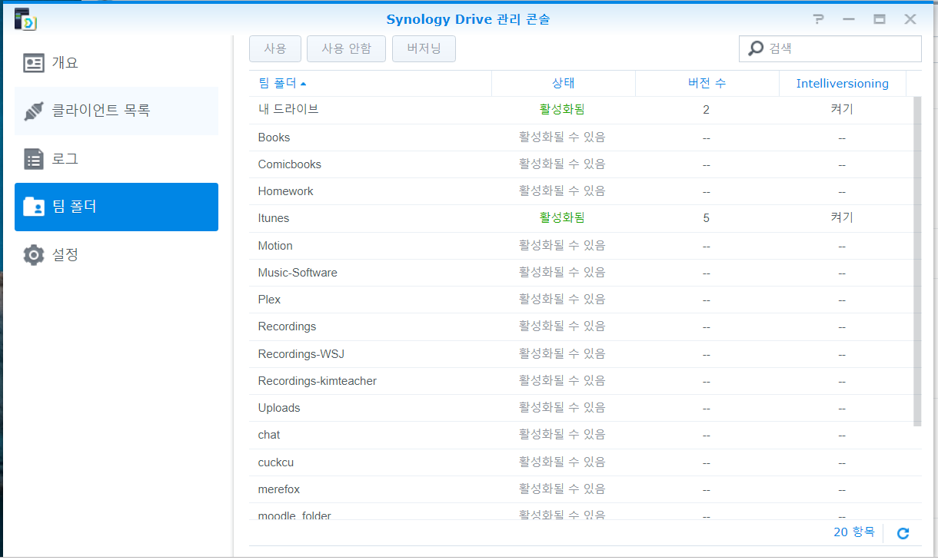The image size is (938, 560).
Task: Click the 20 항목 item count
Action: click(x=854, y=532)
